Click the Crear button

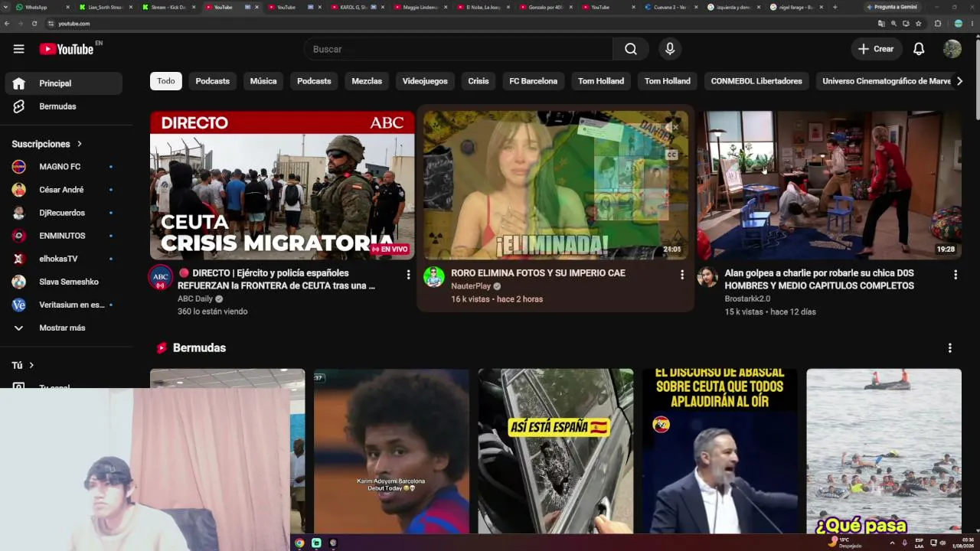tap(876, 49)
